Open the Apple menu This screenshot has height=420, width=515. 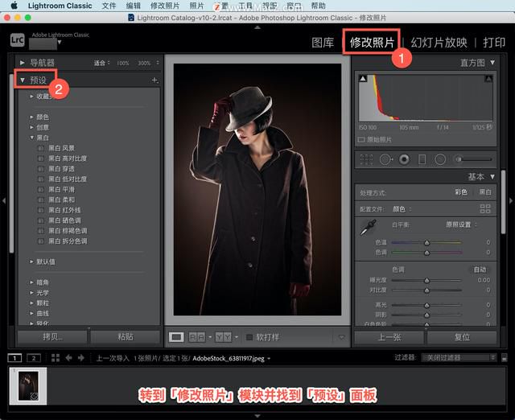point(14,6)
